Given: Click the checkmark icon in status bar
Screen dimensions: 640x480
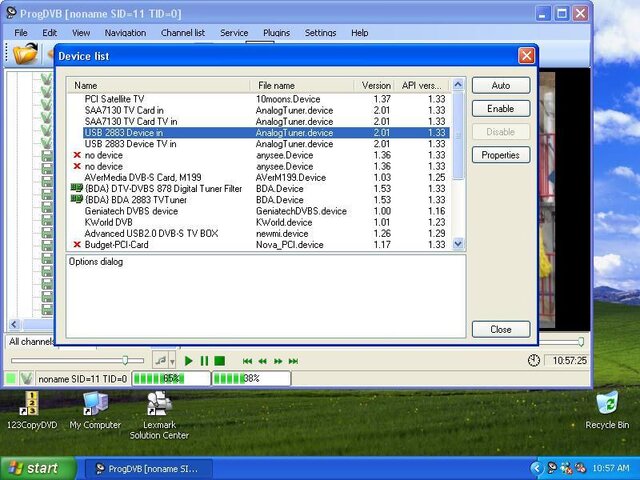Looking at the screenshot, I should 27,378.
